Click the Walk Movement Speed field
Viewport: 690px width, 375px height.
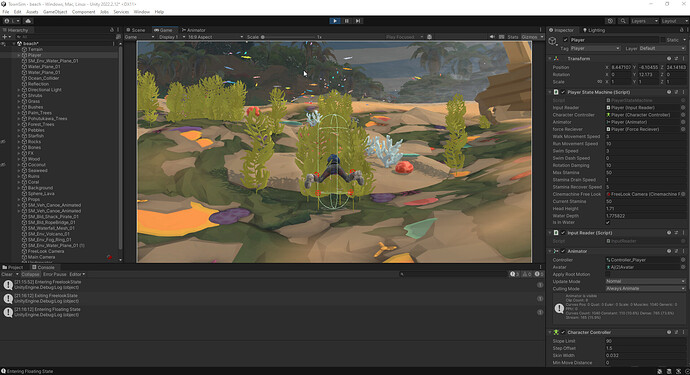click(645, 136)
